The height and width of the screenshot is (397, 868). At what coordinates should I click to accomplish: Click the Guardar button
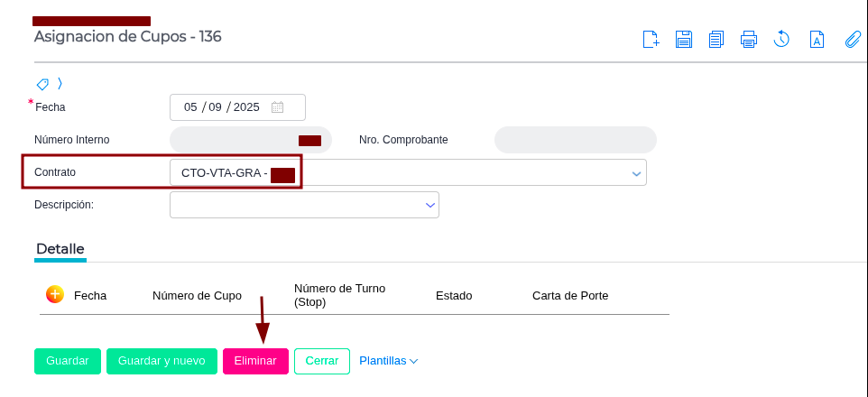(68, 361)
